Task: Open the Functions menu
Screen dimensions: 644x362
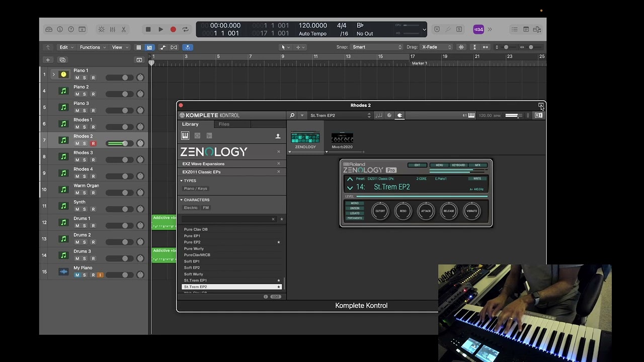Action: pyautogui.click(x=92, y=47)
